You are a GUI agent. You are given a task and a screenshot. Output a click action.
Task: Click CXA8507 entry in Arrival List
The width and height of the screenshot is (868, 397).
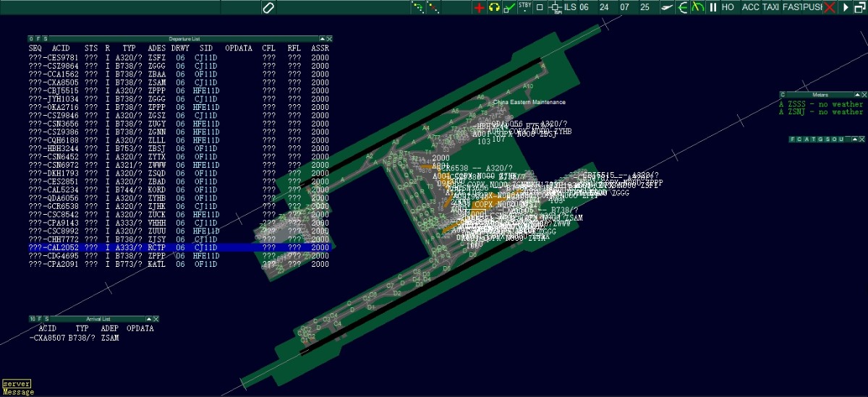coord(48,338)
